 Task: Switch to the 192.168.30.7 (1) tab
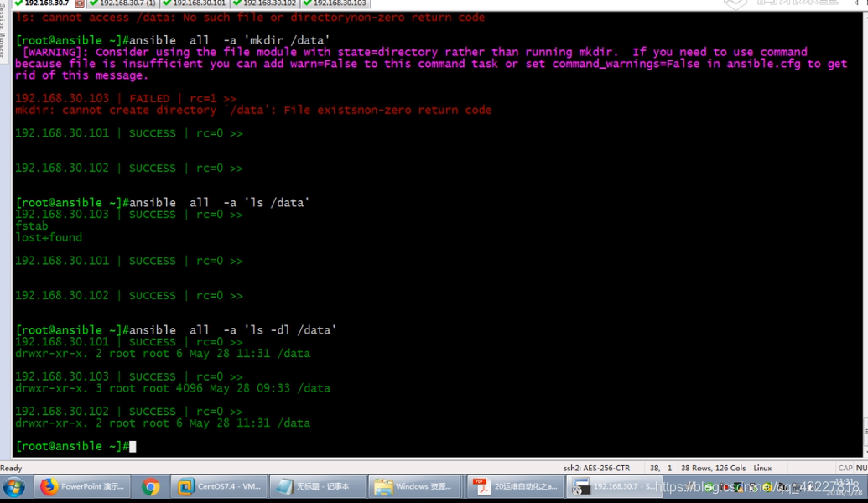pyautogui.click(x=123, y=3)
